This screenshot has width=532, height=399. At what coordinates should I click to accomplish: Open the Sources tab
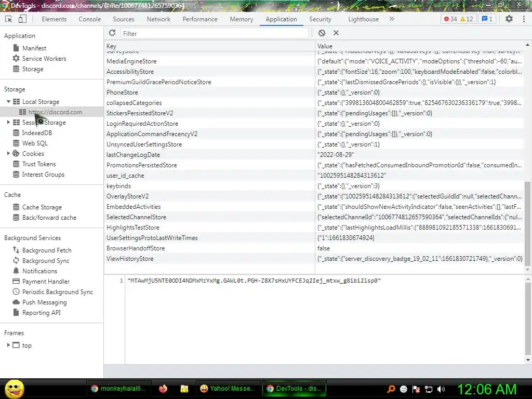point(124,19)
